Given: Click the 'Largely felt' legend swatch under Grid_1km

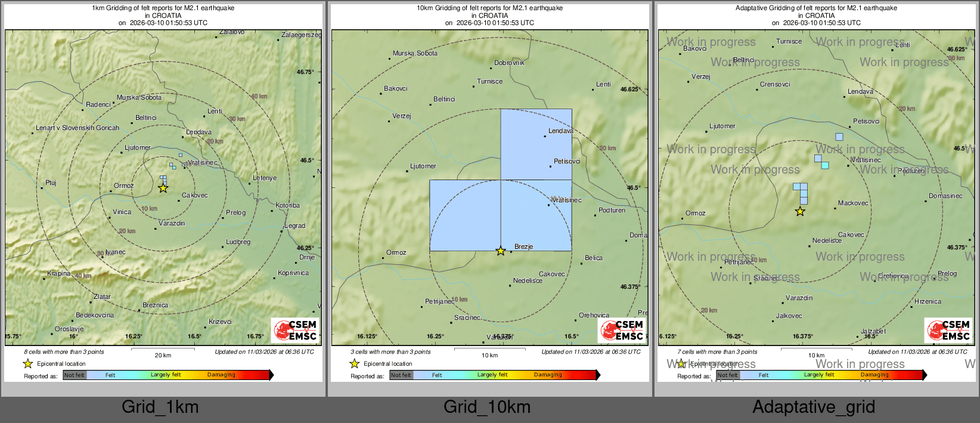Looking at the screenshot, I should (166, 375).
